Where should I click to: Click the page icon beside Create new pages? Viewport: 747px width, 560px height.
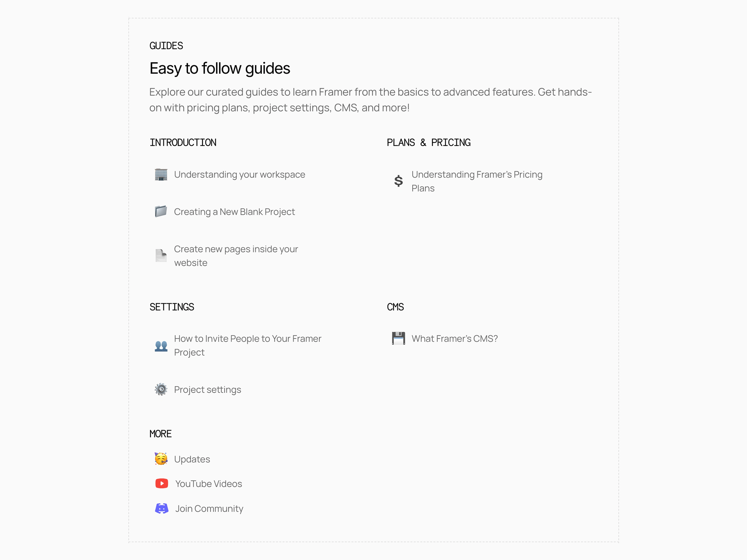pos(161,255)
